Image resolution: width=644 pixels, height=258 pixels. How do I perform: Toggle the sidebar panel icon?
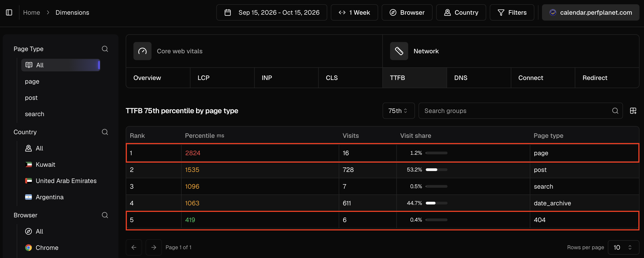pos(9,12)
